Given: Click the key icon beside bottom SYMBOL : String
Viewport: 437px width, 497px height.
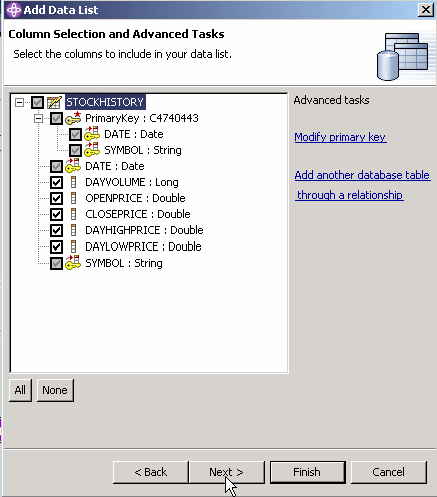Looking at the screenshot, I should (73, 263).
